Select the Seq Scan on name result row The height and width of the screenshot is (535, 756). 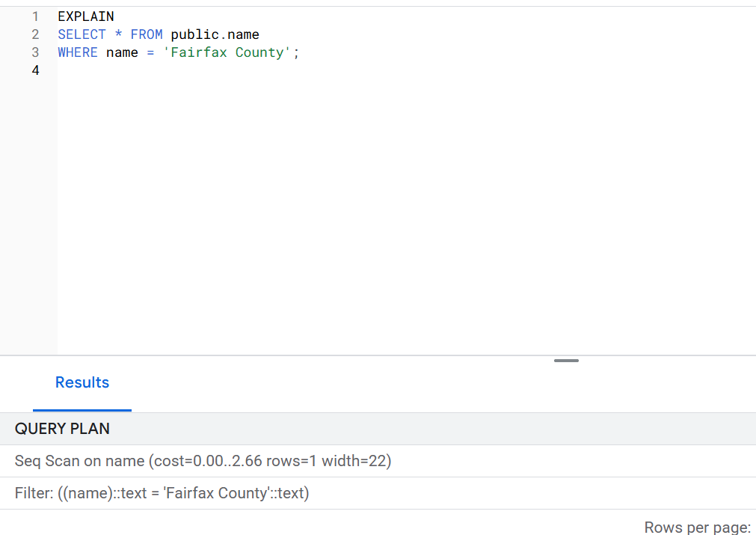(378, 461)
